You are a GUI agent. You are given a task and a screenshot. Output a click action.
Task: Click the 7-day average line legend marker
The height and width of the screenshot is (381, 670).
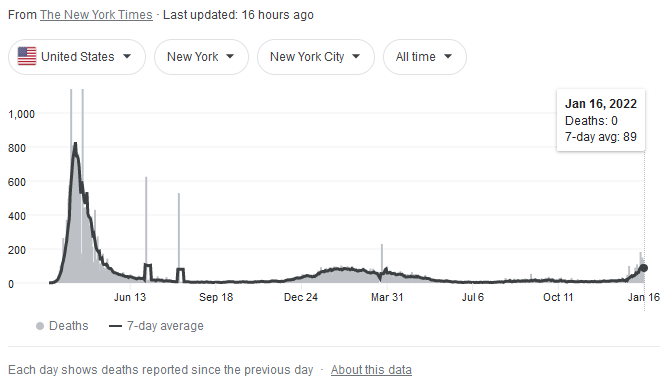tap(115, 326)
